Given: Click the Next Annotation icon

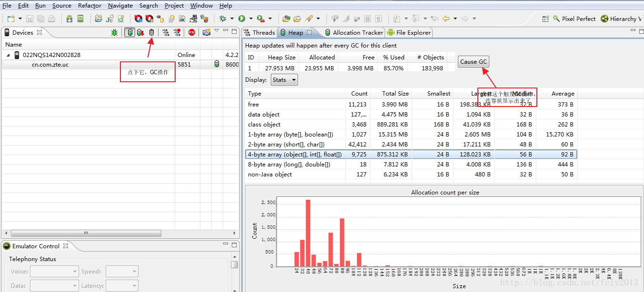Looking at the screenshot, I should [x=396, y=19].
